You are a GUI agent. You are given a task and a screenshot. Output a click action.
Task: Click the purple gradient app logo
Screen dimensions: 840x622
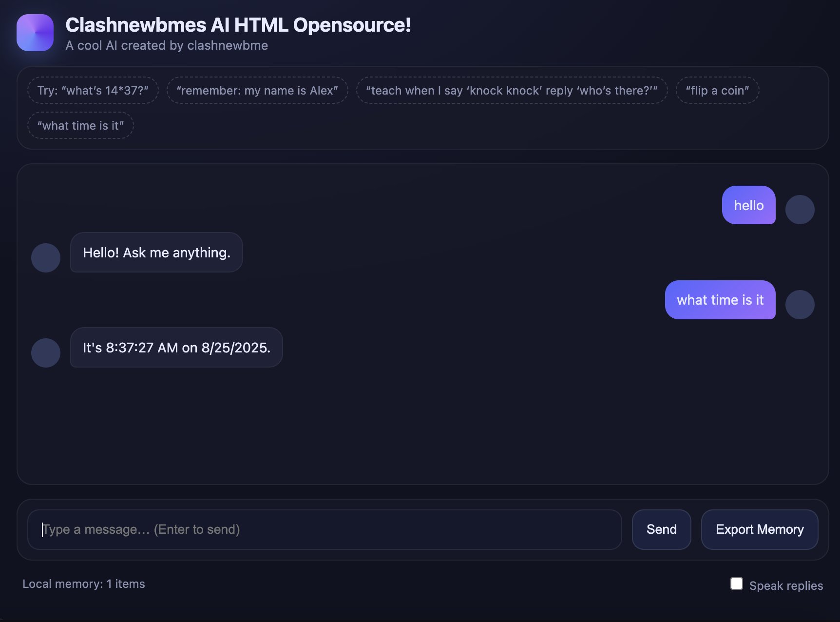(x=35, y=33)
